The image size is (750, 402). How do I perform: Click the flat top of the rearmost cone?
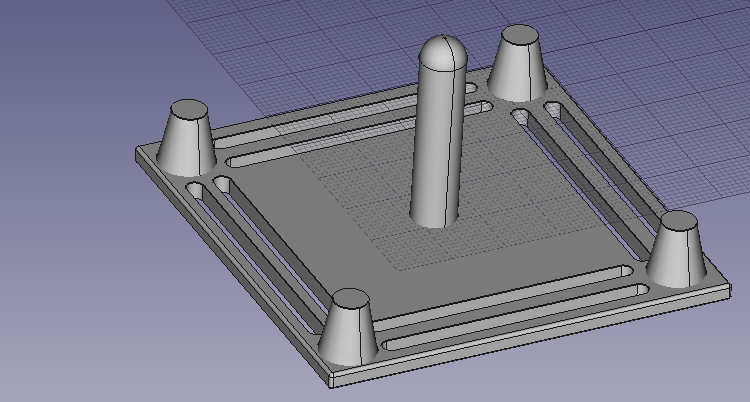(520, 34)
